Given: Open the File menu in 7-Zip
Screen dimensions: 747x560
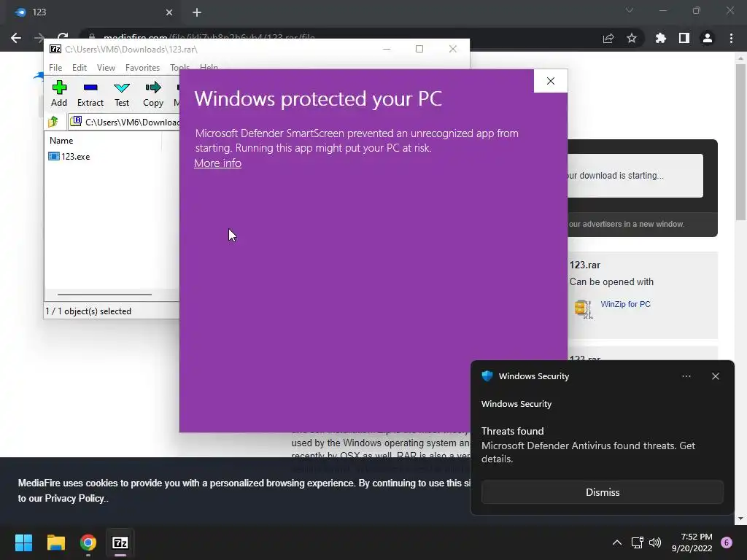Looking at the screenshot, I should (55, 68).
